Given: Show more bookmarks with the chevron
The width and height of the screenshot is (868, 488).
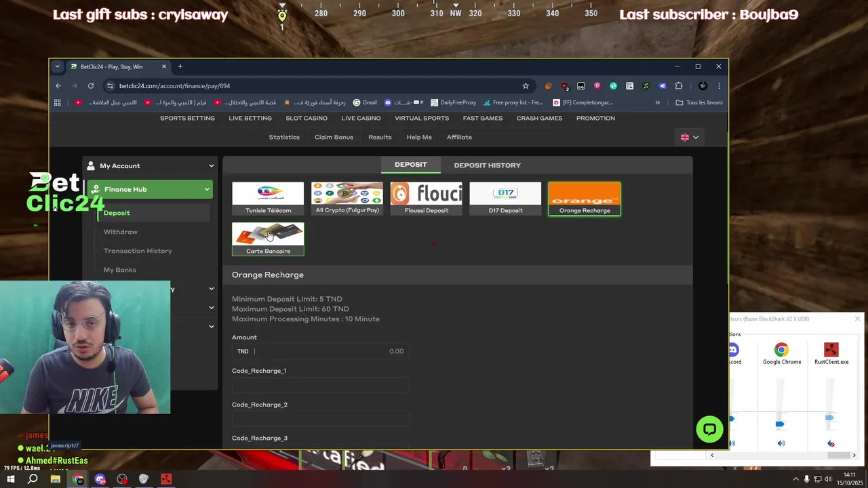Looking at the screenshot, I should [x=657, y=102].
